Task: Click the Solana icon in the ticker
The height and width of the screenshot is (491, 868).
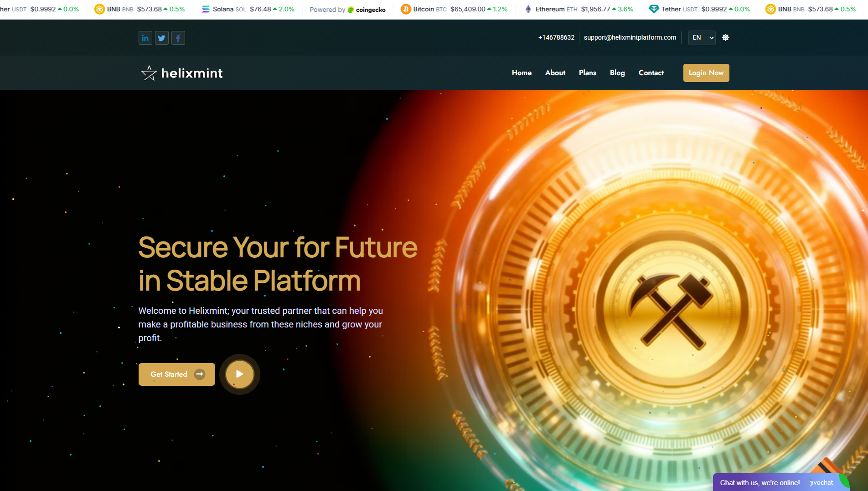Action: coord(206,9)
